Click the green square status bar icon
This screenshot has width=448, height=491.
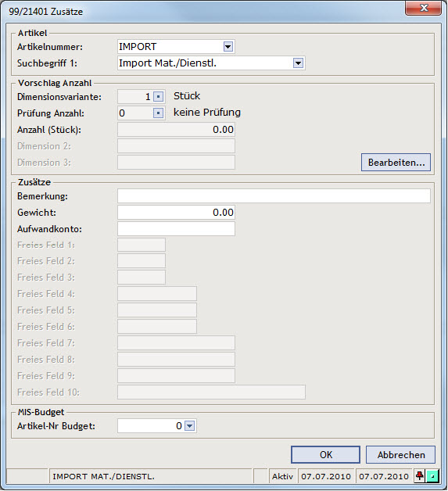[x=432, y=476]
